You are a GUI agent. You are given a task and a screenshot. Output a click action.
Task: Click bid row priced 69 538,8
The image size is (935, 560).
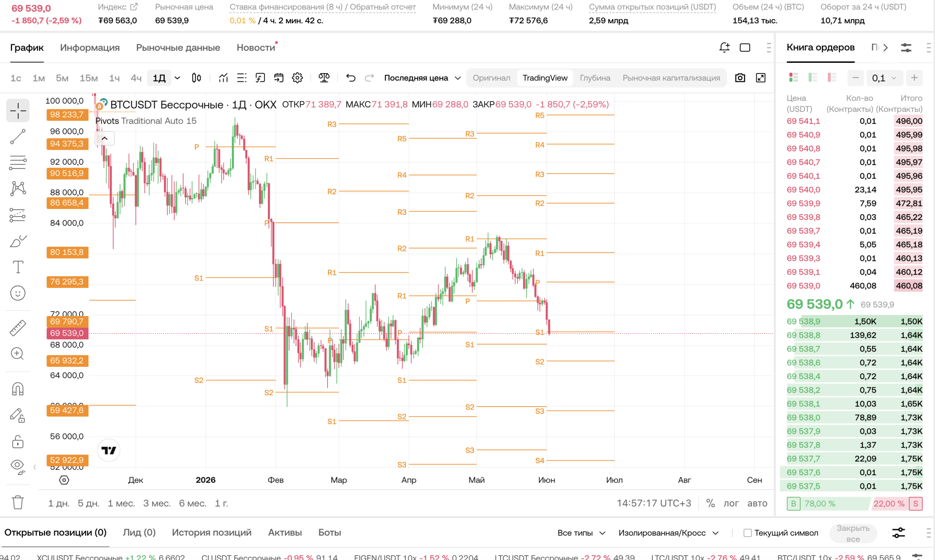click(x=854, y=335)
